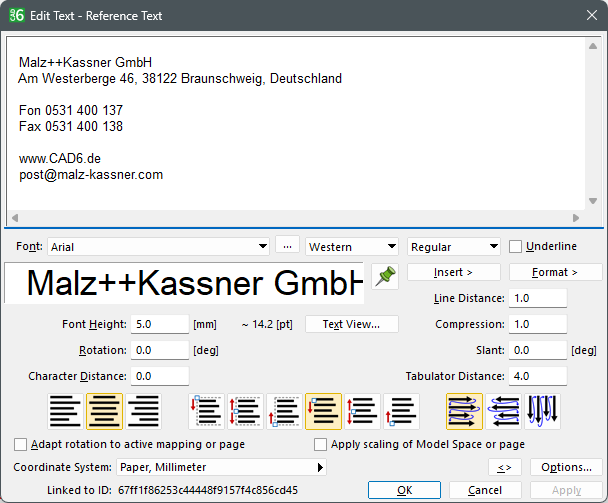This screenshot has height=503, width=608.
Task: Click the horizontal scroll right arrow
Action: point(576,218)
